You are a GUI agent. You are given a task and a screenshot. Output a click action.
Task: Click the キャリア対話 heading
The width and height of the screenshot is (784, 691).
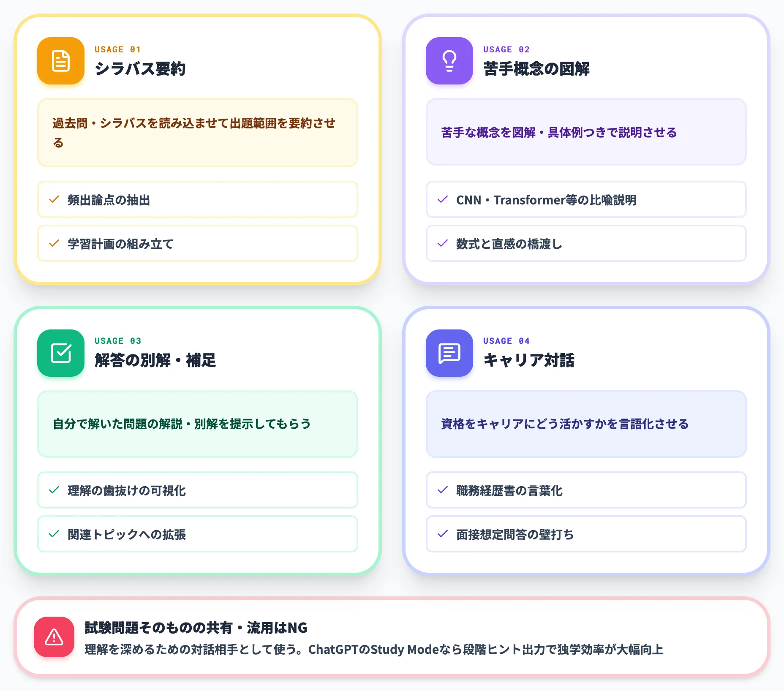pos(529,360)
